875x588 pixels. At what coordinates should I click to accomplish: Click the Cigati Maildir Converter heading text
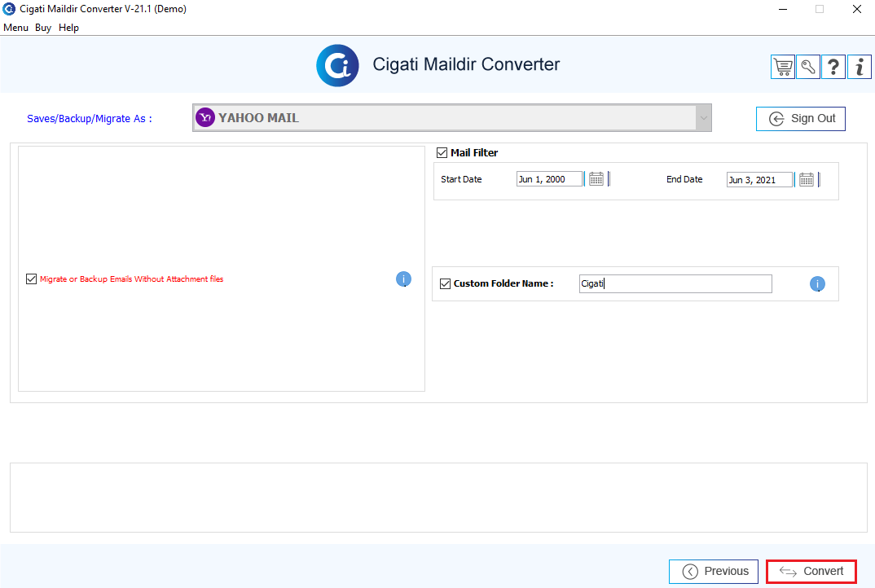click(x=466, y=64)
